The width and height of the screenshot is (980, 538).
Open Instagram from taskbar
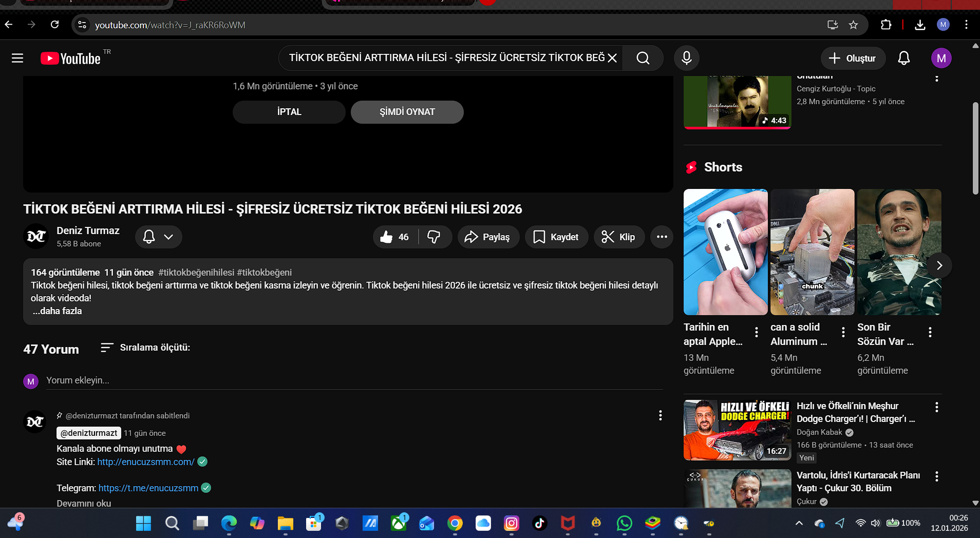point(512,523)
